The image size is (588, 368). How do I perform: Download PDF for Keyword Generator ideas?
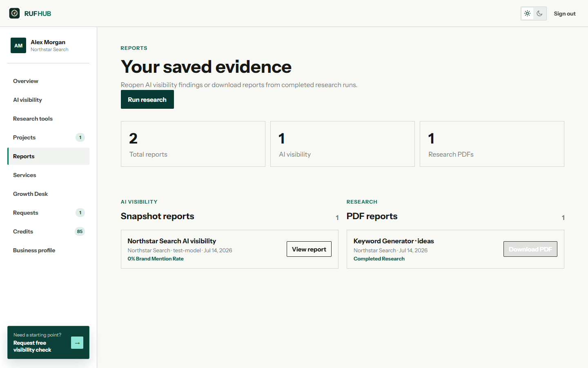pyautogui.click(x=530, y=249)
